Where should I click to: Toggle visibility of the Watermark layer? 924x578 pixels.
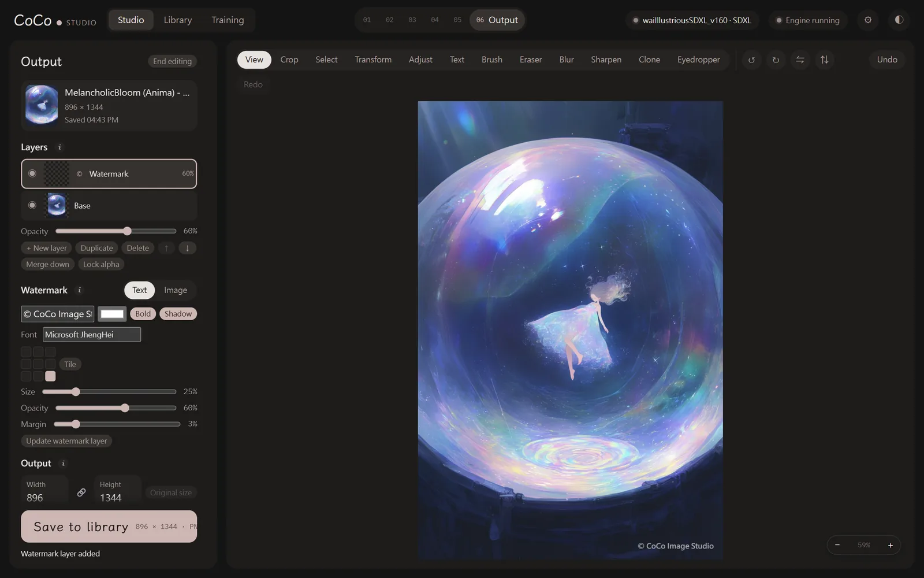pyautogui.click(x=32, y=173)
